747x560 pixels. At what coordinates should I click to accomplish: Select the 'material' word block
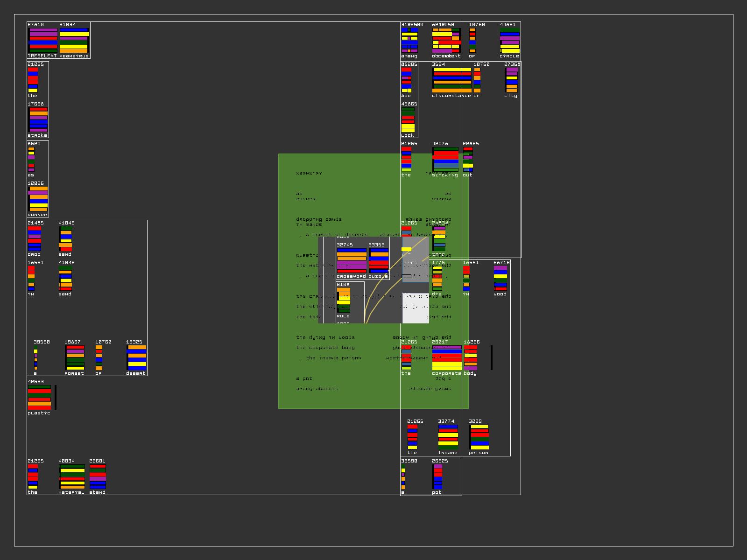(x=72, y=476)
